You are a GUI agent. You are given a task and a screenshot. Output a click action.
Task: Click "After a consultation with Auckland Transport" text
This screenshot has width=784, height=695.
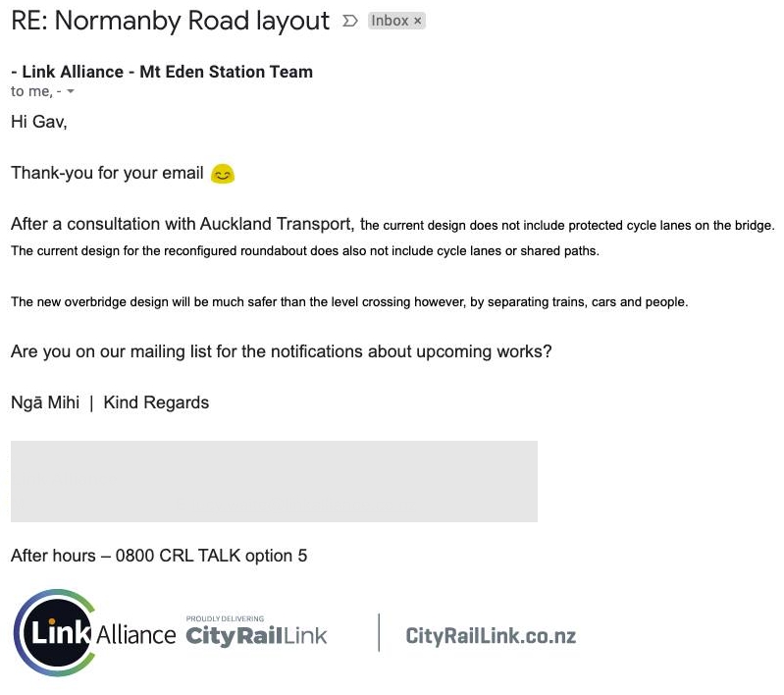[183, 224]
